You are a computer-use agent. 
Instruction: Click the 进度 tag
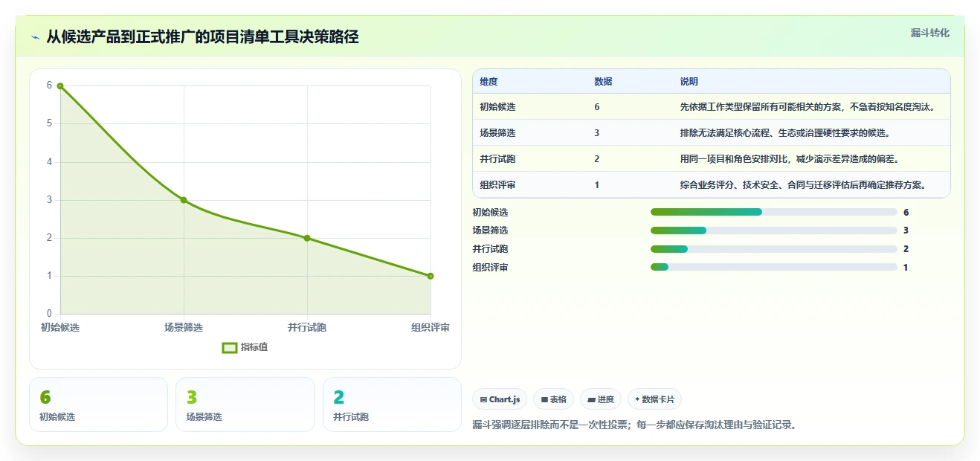pos(601,399)
